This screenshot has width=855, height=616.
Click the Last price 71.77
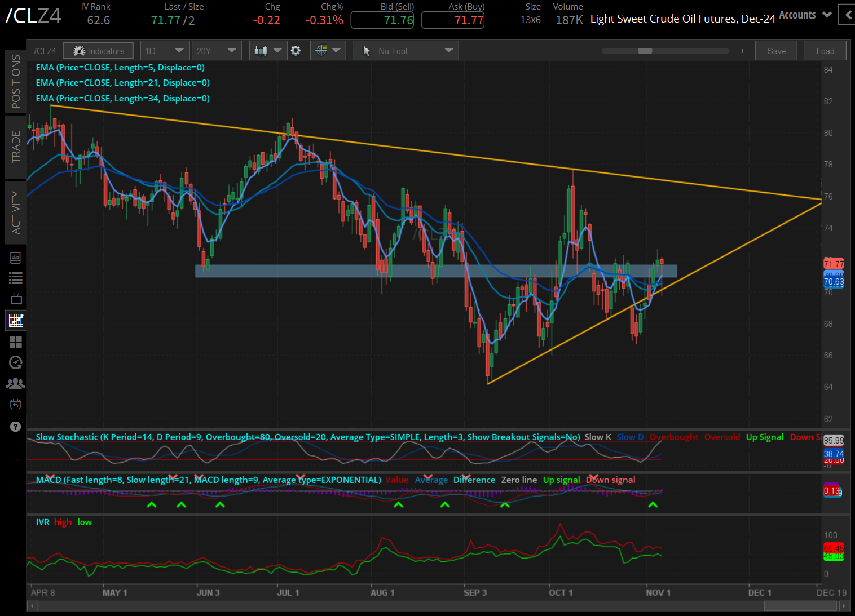(165, 20)
